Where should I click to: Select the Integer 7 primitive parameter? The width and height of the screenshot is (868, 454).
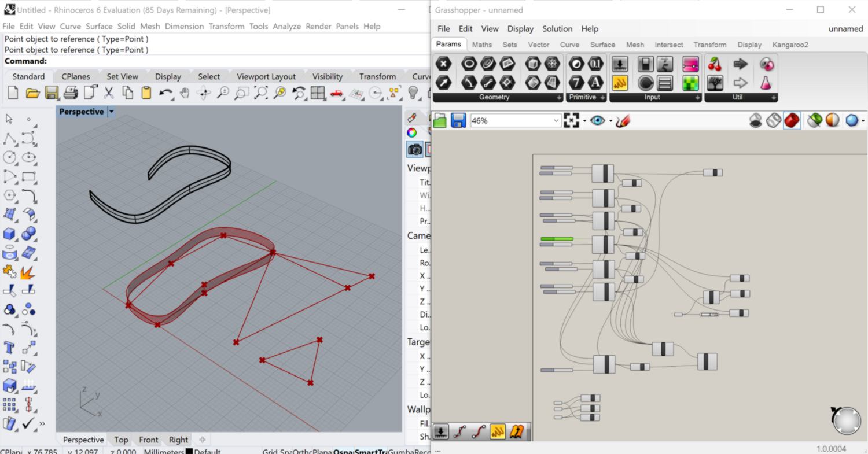576,83
